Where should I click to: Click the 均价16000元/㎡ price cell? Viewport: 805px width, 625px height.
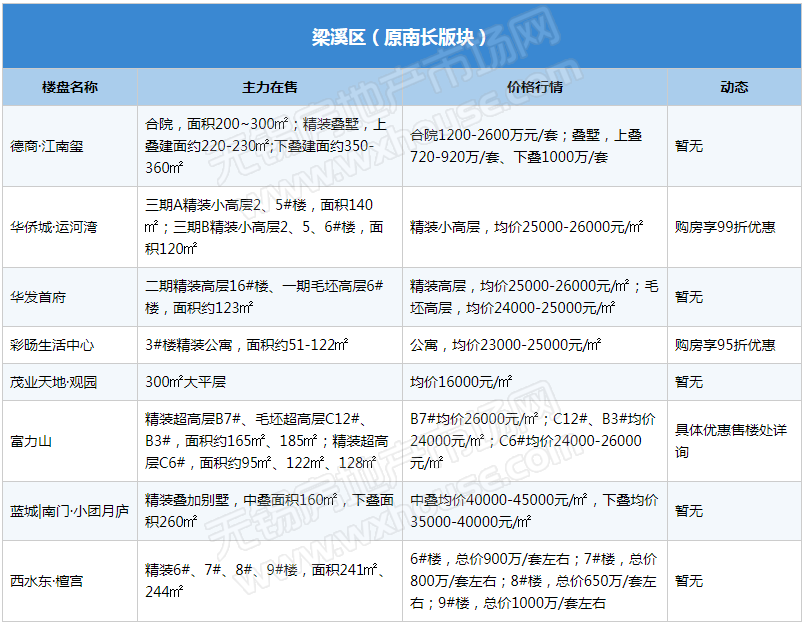tap(461, 382)
